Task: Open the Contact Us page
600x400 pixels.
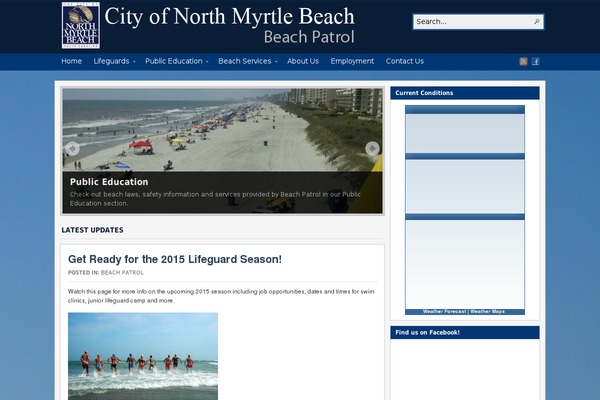Action: click(x=404, y=61)
